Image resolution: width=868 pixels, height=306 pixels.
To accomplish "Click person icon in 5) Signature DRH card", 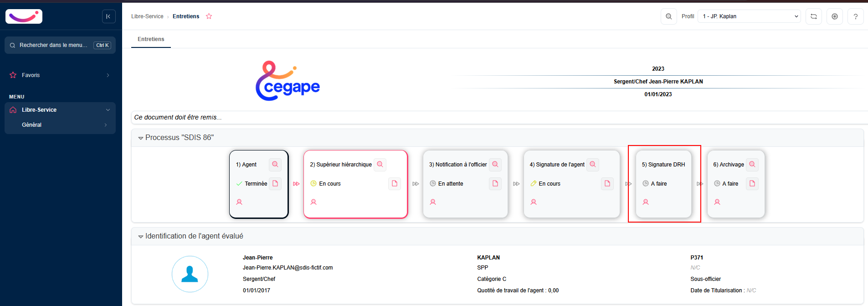I will click(x=646, y=202).
